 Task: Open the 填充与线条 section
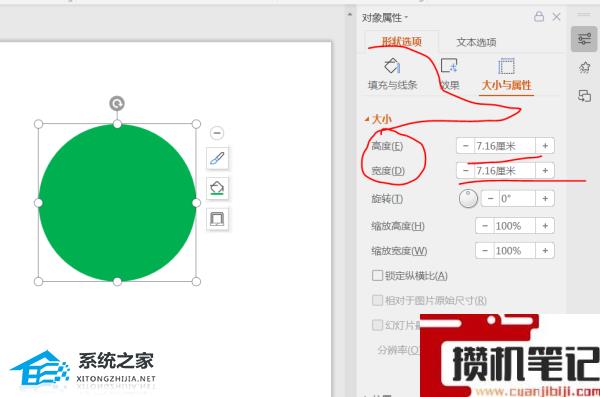tap(392, 75)
